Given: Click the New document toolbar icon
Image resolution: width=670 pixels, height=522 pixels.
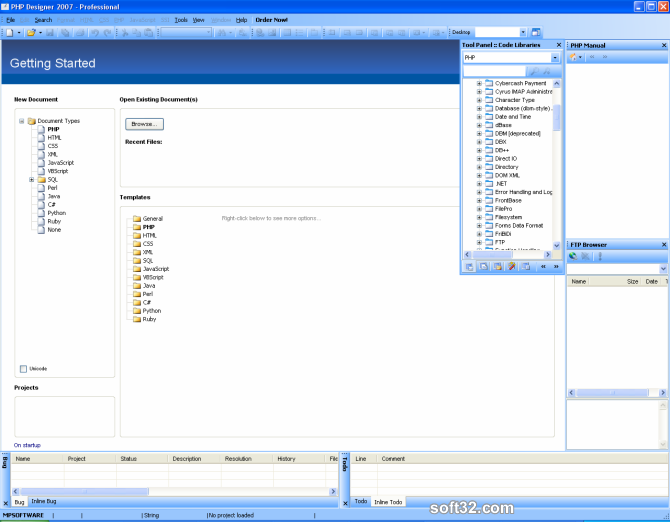Looking at the screenshot, I should [10, 32].
